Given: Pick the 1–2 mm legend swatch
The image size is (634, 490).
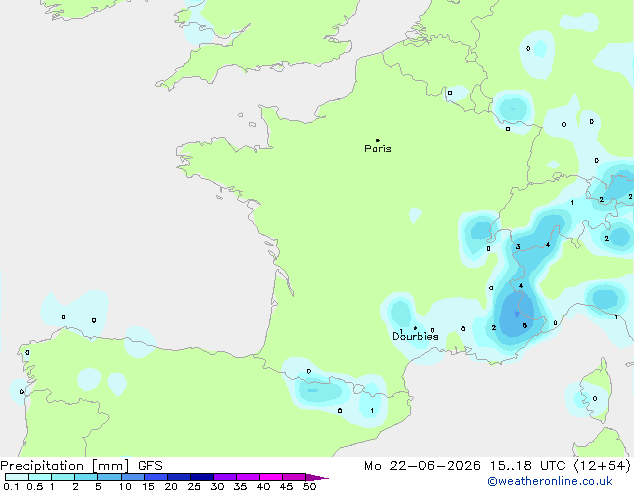Looking at the screenshot, I should click(63, 477).
